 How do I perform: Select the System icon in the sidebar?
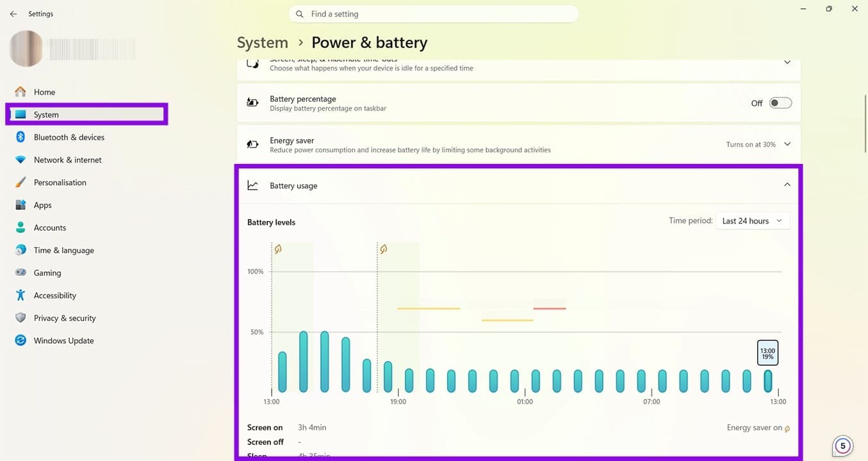tap(20, 115)
